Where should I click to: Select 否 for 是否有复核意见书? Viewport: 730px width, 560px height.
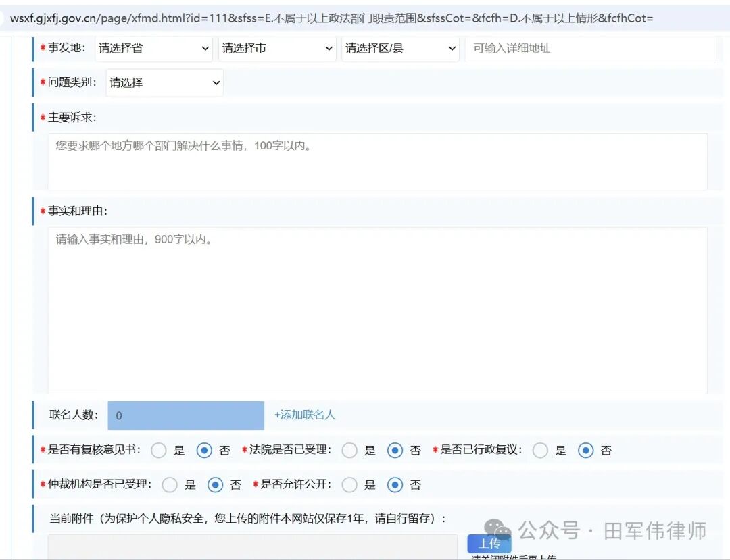(x=204, y=450)
